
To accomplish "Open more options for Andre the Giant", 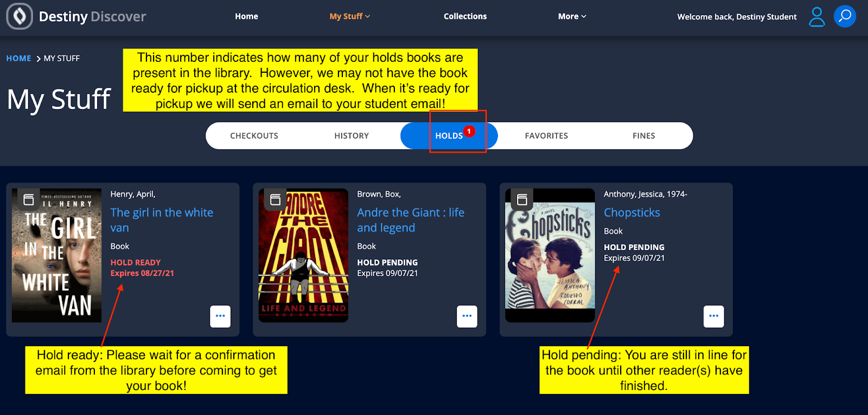I will (x=467, y=316).
